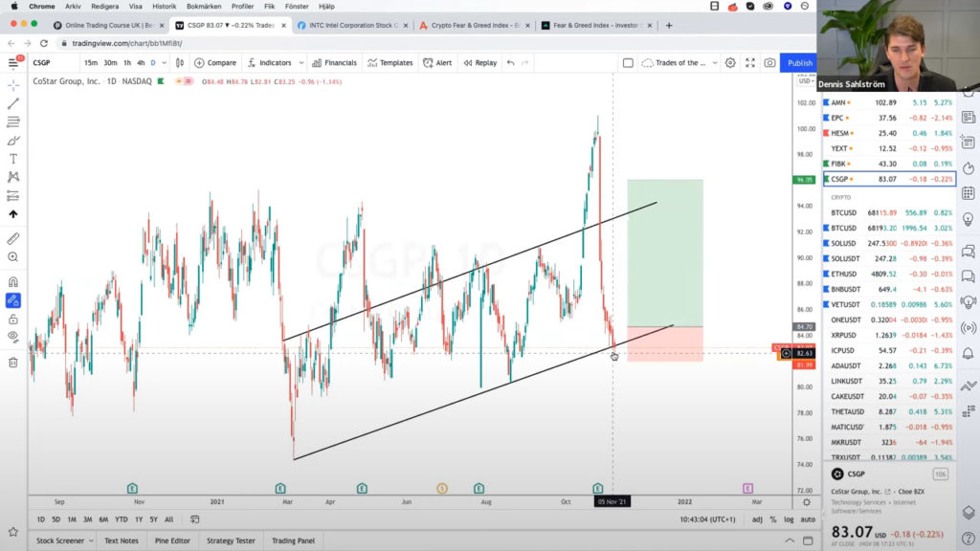Open the Text Notes tab
The image size is (980, 551).
pyautogui.click(x=122, y=540)
